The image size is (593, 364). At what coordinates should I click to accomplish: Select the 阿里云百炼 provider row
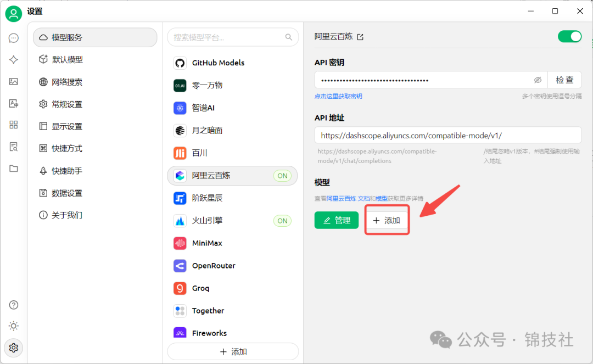click(x=232, y=176)
